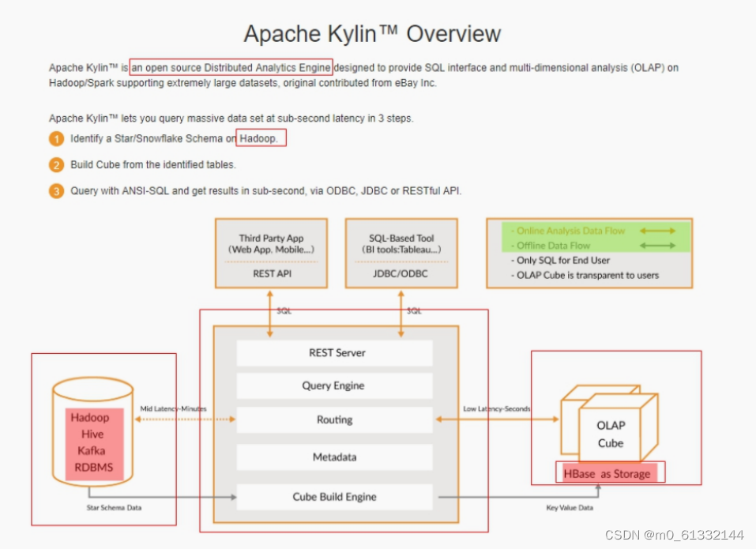Select step 3 circle beside ANSI-SQL text
756x549 pixels.
[x=56, y=190]
